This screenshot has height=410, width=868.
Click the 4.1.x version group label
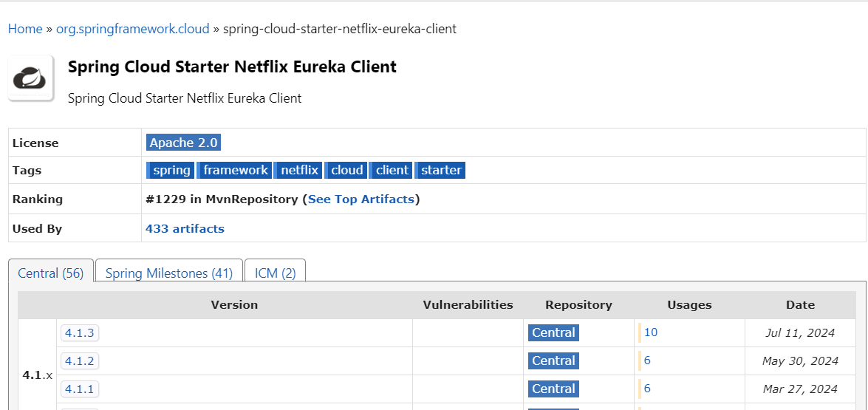click(x=38, y=375)
